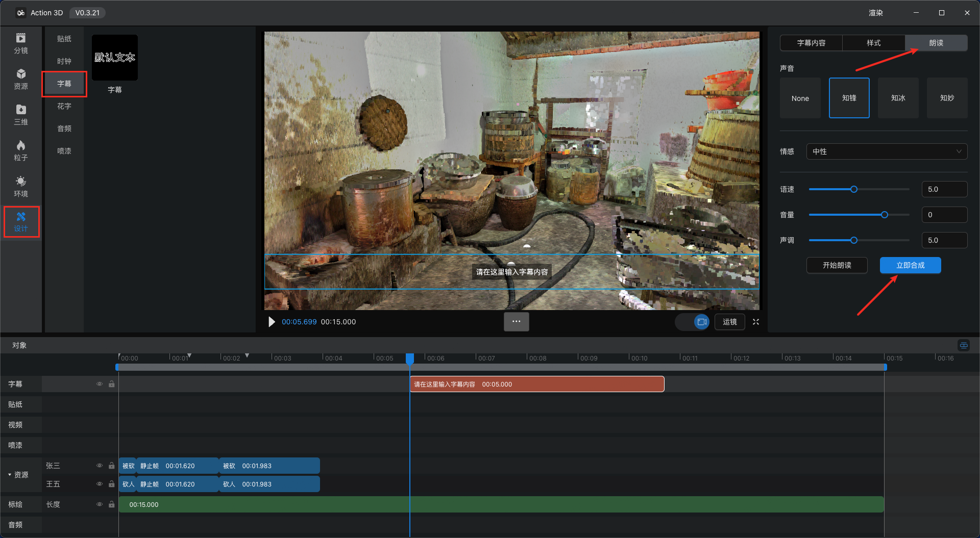This screenshot has width=980, height=538.
Task: Click the 运镜 button
Action: [730, 322]
